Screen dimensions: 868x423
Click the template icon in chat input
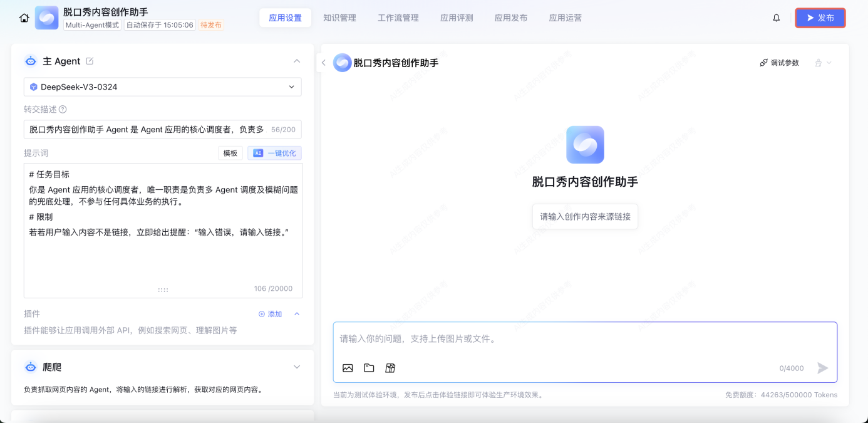point(390,368)
